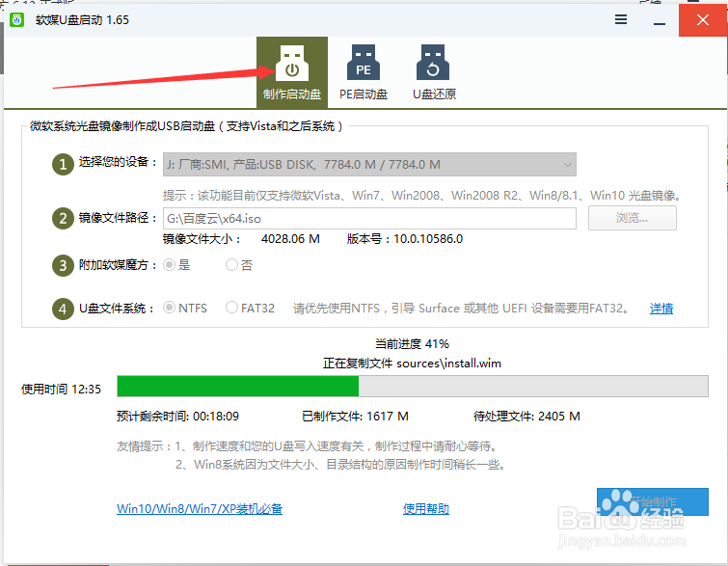Image resolution: width=728 pixels, height=566 pixels.
Task: Open the 详情 details link
Action: point(661,309)
